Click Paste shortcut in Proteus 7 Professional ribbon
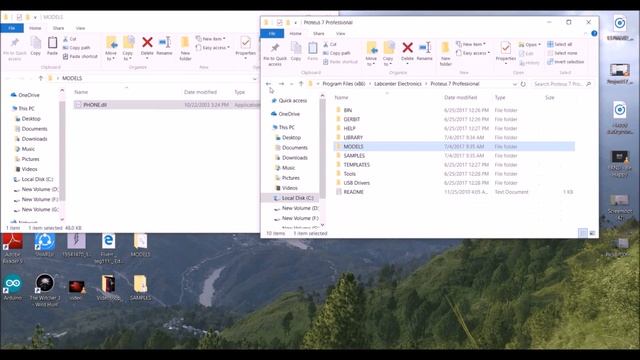 (x=340, y=62)
